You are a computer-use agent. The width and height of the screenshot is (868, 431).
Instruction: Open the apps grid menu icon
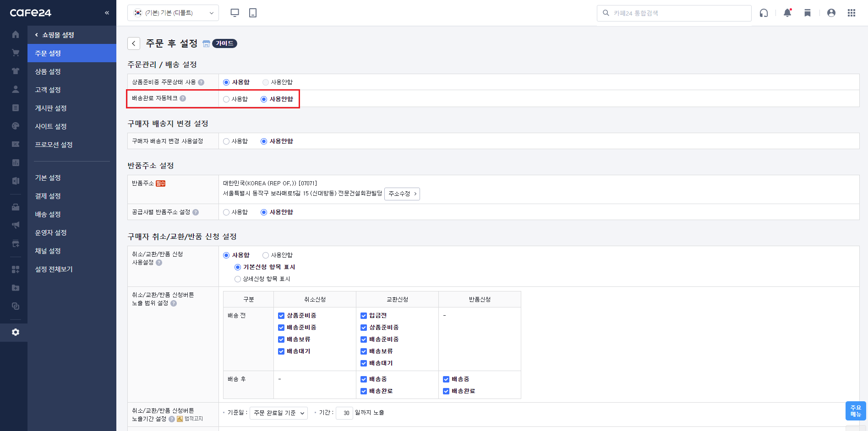pos(852,13)
